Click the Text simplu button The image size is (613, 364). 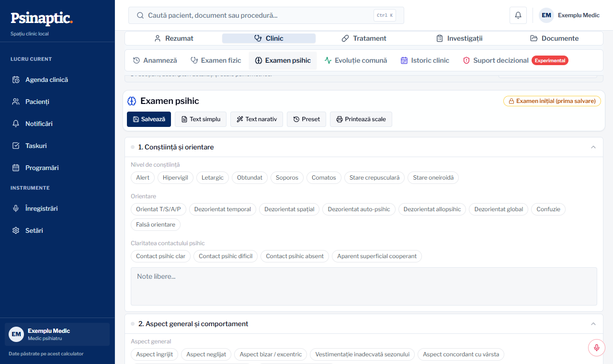coord(201,119)
